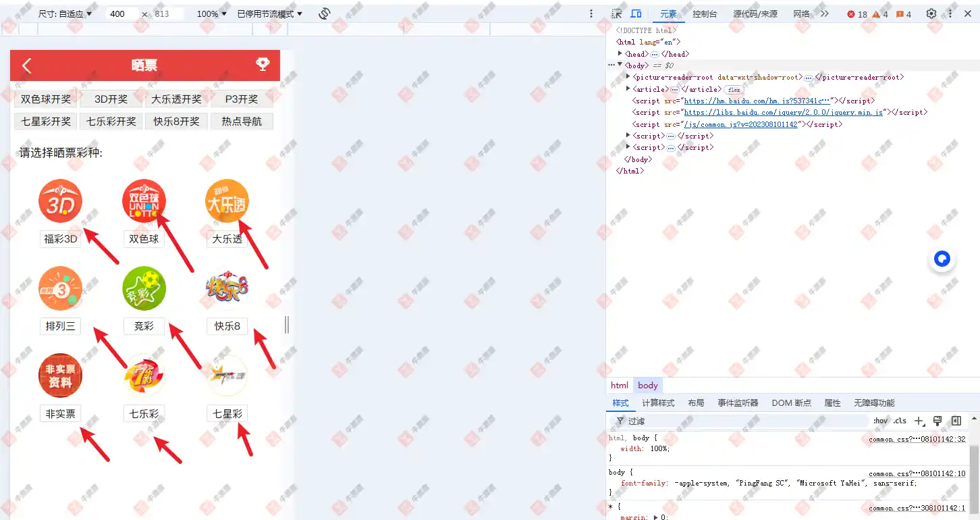Image resolution: width=980 pixels, height=520 pixels.
Task: Select the 七星彩 round icon
Action: coord(227,375)
